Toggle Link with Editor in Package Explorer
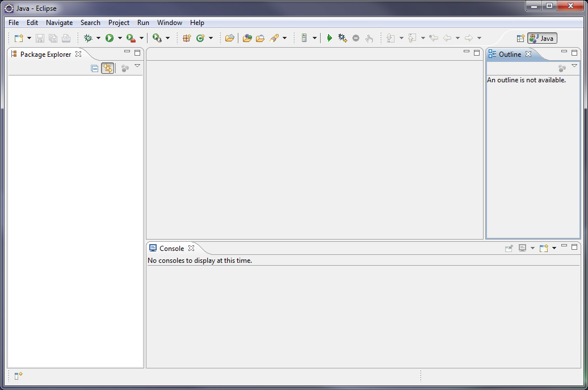The height and width of the screenshot is (390, 588). tap(107, 68)
